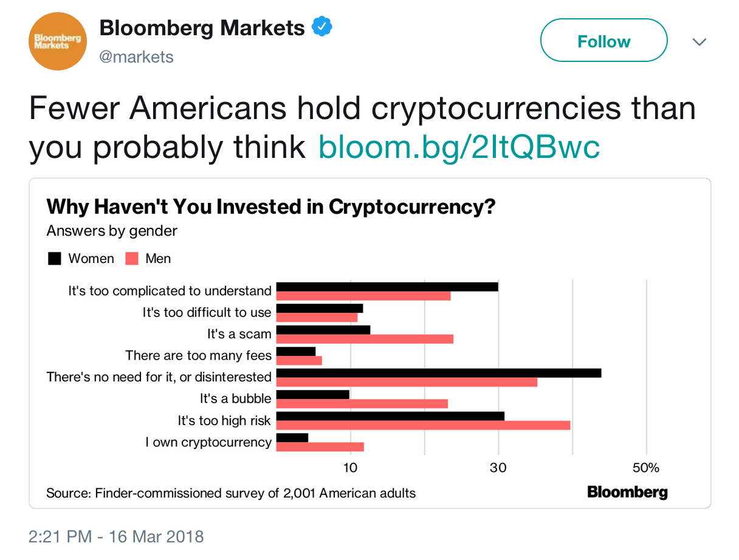This screenshot has height=560, width=739.
Task: Open the Bloomberg Markets profile name
Action: point(202,28)
